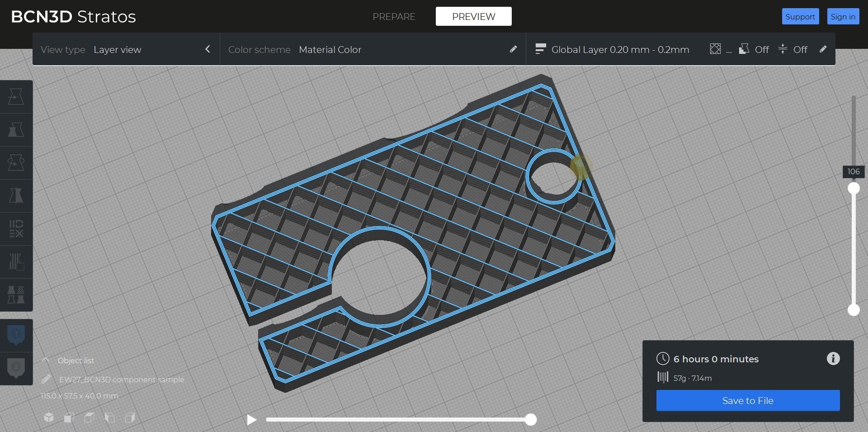
Task: Switch to top view cube icon
Action: coord(90,418)
